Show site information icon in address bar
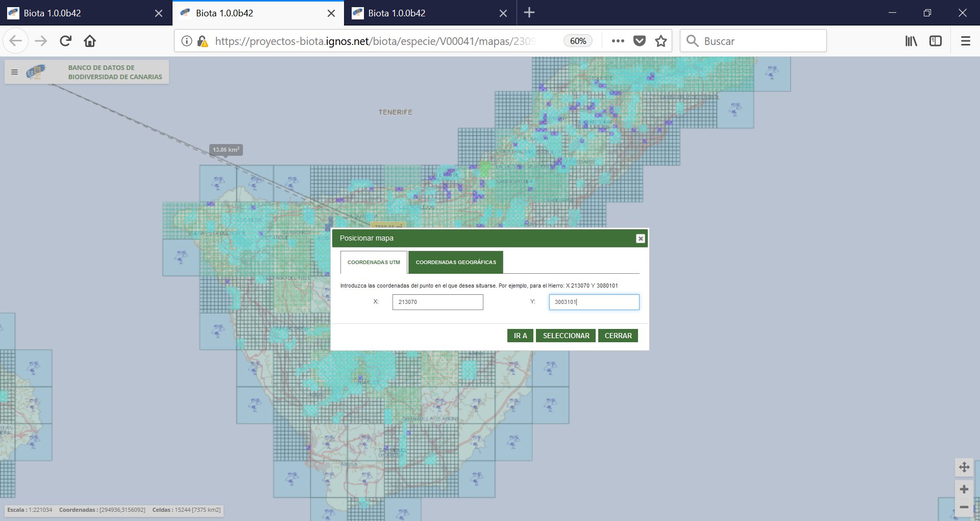 (187, 41)
